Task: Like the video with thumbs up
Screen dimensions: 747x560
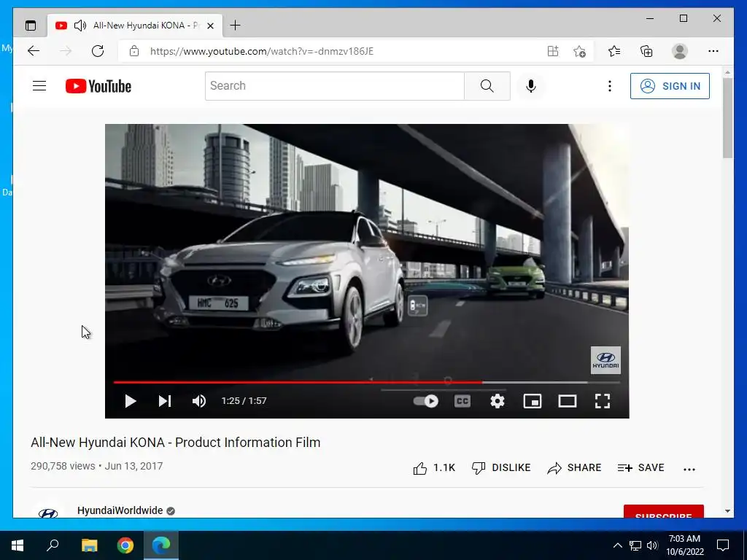Action: [434, 468]
